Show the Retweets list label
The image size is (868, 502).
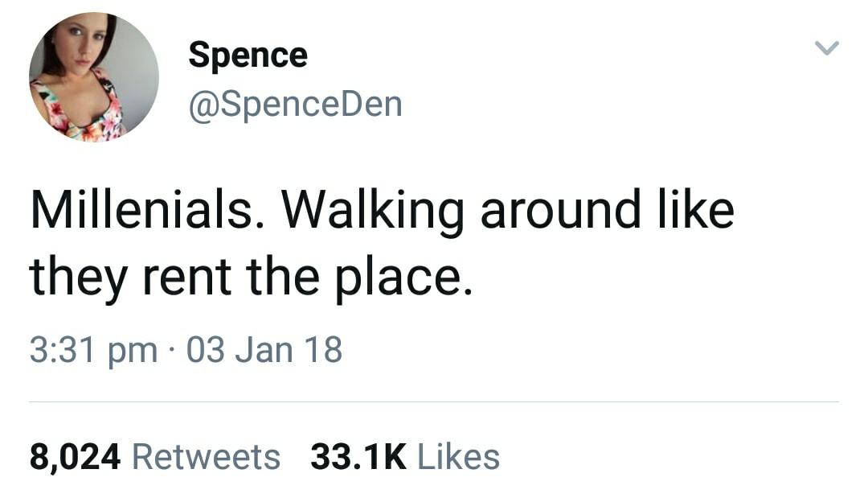coord(206,457)
